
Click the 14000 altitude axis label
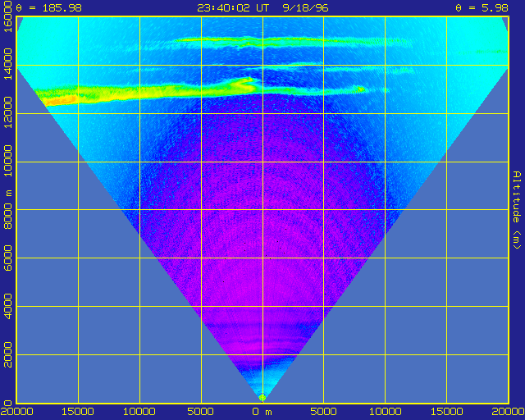tap(7, 64)
